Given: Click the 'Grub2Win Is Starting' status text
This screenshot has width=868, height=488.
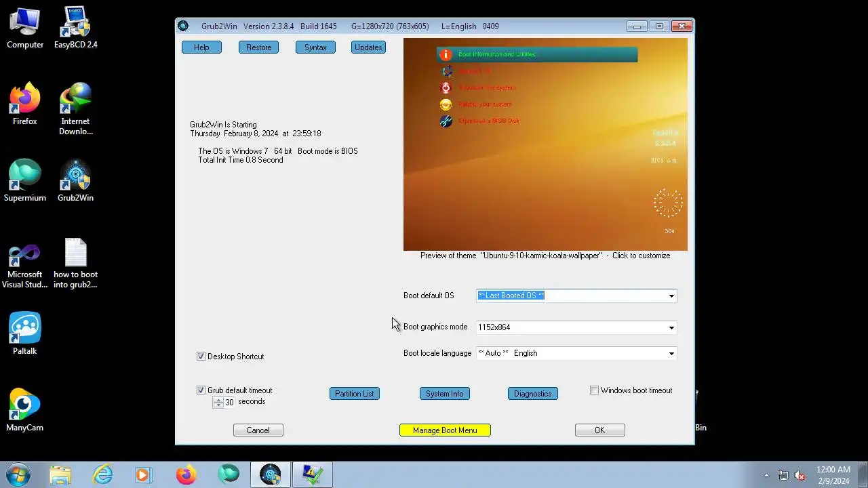Looking at the screenshot, I should [x=223, y=125].
